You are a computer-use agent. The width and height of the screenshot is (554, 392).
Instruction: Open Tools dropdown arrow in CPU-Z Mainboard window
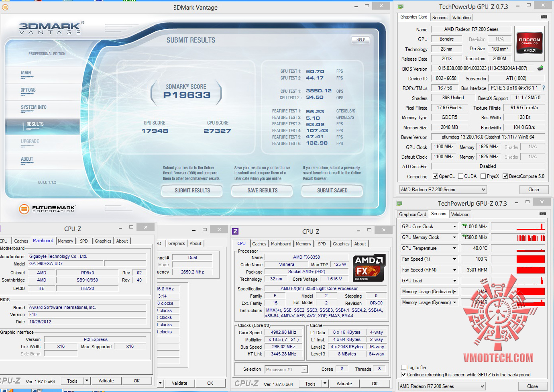[x=86, y=381]
